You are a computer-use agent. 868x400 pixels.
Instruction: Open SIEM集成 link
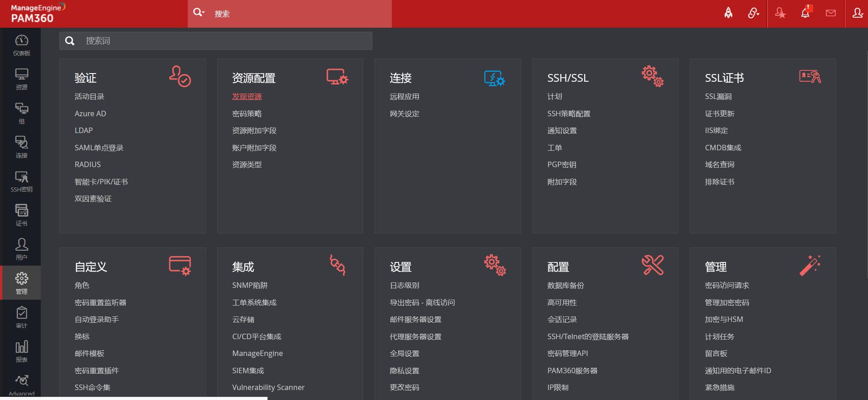point(248,370)
